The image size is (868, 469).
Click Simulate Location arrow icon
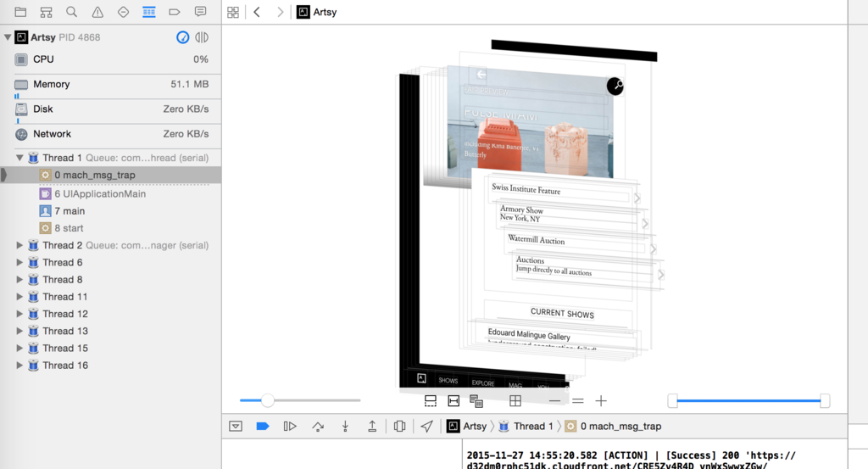pyautogui.click(x=427, y=427)
